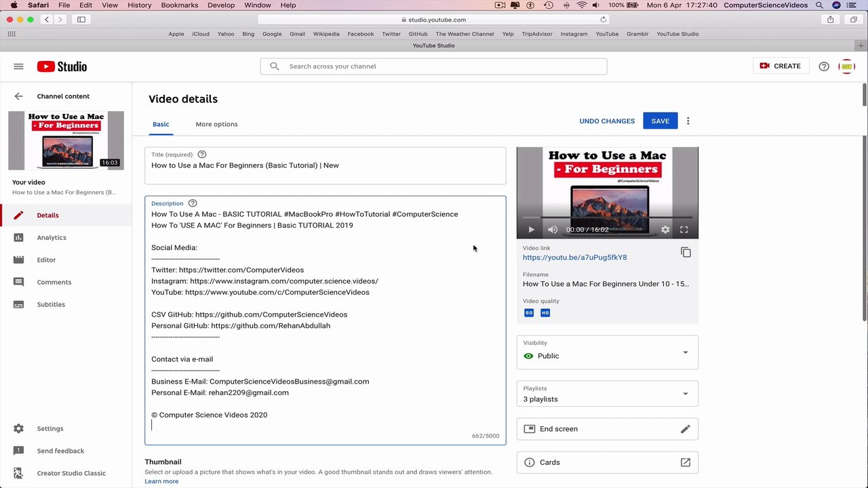Mute the video preview volume
This screenshot has height=488, width=868.
553,230
